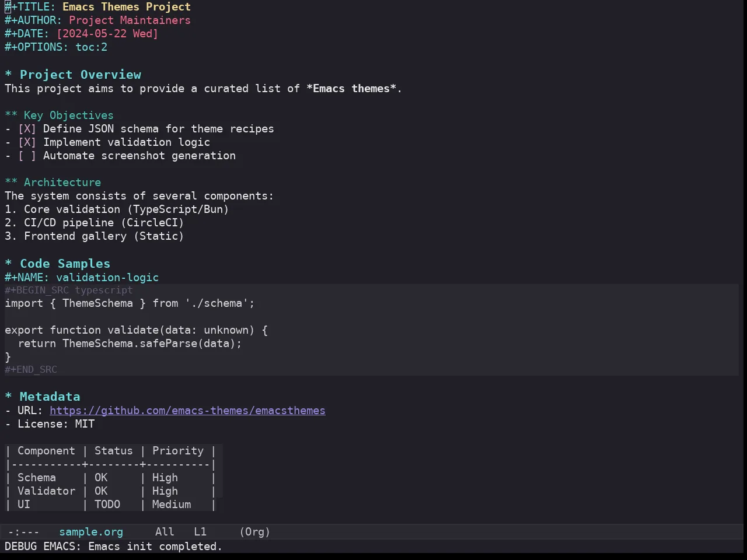Screen dimensions: 747x560
Task: Click the Validator table cell
Action: pos(46,491)
